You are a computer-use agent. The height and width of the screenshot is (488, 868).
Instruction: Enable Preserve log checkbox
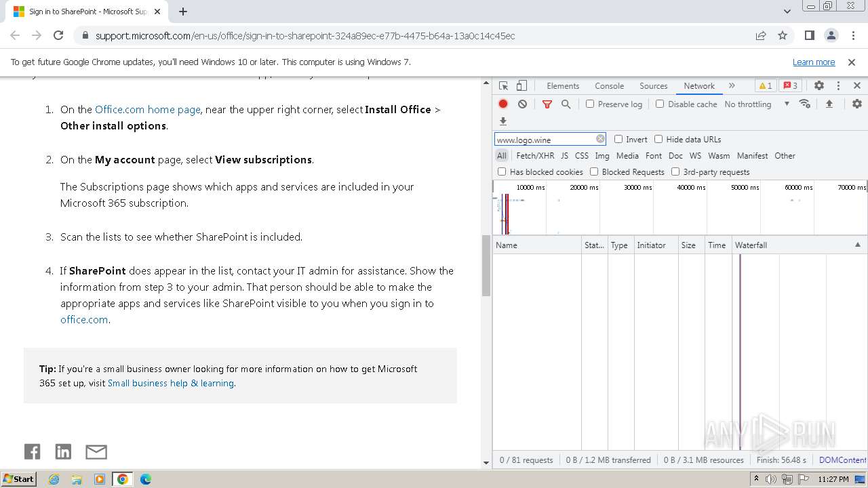pos(590,104)
